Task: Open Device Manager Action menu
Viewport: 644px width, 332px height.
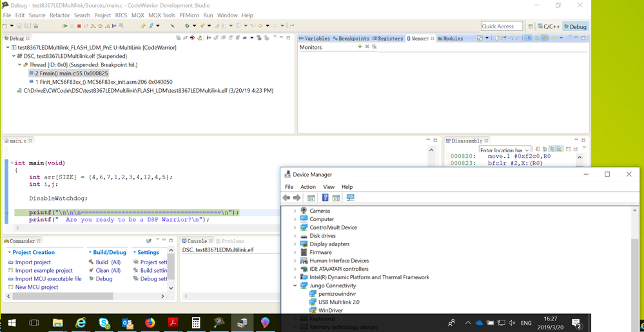Action: coord(308,186)
